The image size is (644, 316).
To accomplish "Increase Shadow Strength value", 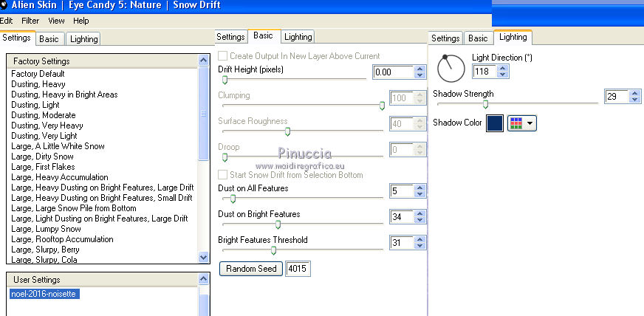I will 635,93.
